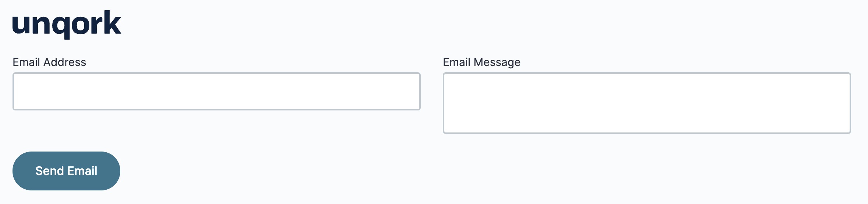
Task: Open the unqork brand wordmark
Action: coord(67,24)
